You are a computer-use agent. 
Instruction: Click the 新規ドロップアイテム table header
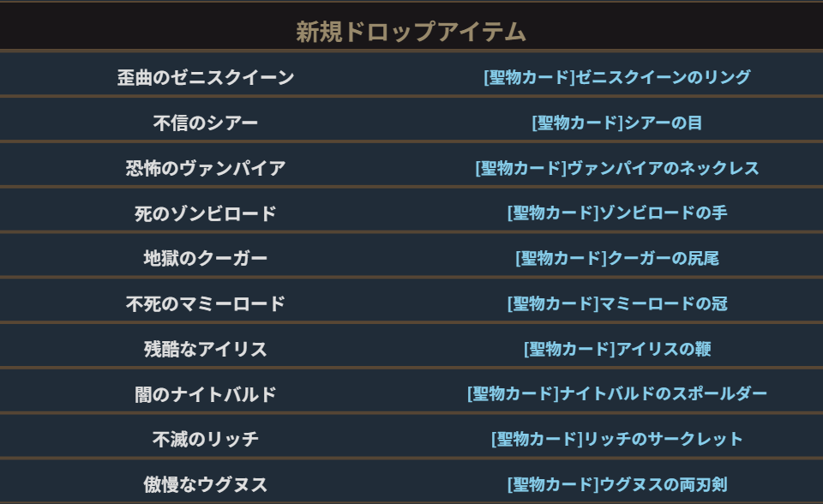[x=411, y=32]
